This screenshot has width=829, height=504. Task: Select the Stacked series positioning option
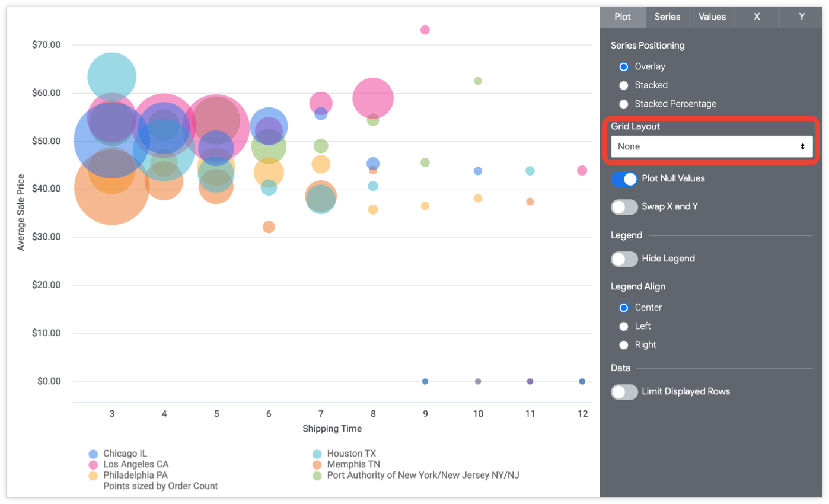point(623,85)
